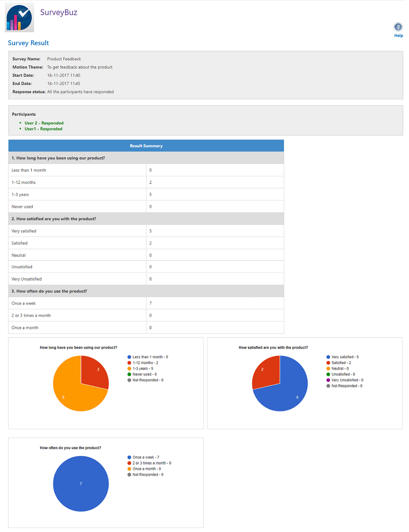
Task: Click the purple 'Very Unsatisfied' legend marker
Action: click(x=328, y=380)
